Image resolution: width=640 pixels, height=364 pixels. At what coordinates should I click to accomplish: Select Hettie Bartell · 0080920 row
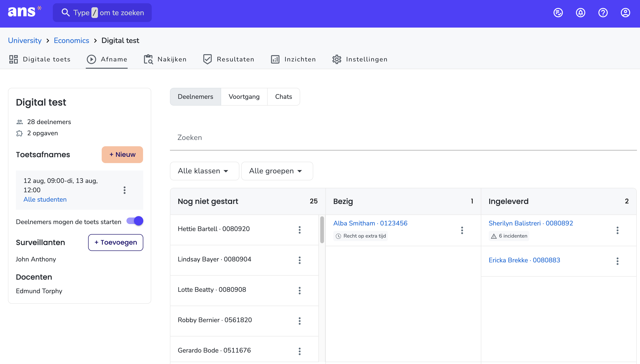(244, 229)
